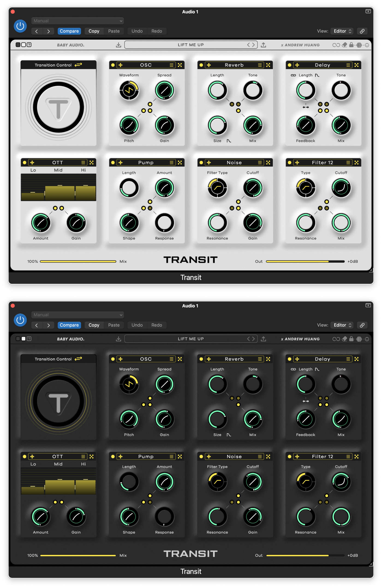Image resolution: width=382 pixels, height=588 pixels.
Task: Click Undo button in dark-theme window
Action: click(x=137, y=325)
